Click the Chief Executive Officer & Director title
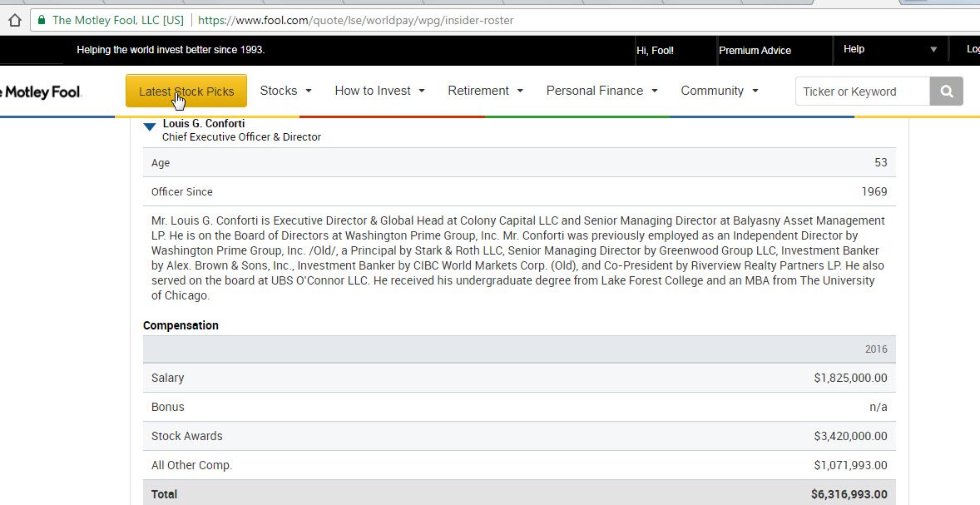This screenshot has height=505, width=980. point(242,137)
